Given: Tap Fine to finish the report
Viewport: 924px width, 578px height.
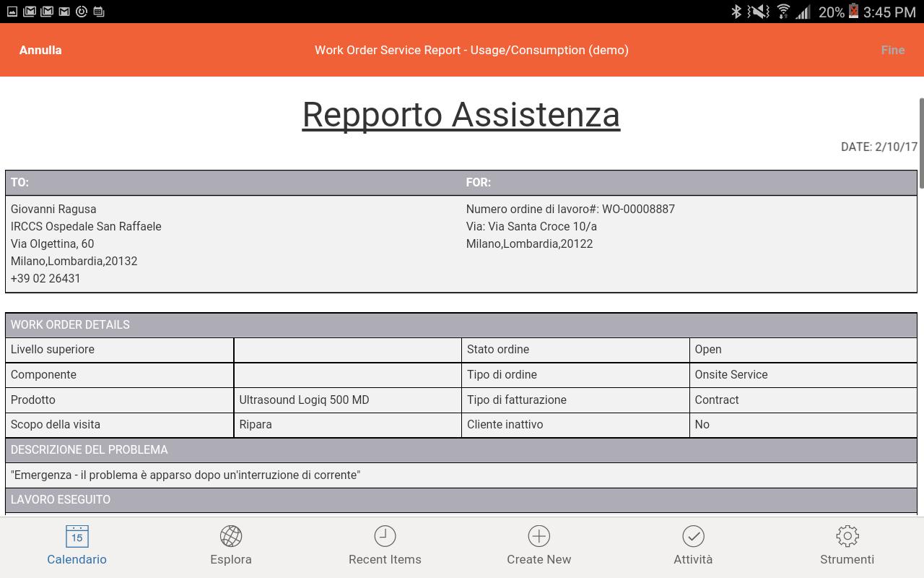Looking at the screenshot, I should (893, 50).
